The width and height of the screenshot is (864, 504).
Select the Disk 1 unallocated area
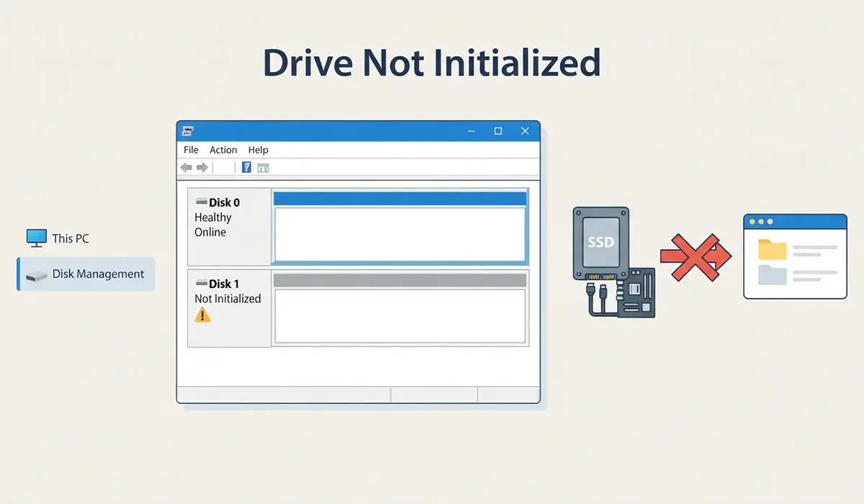(400, 308)
